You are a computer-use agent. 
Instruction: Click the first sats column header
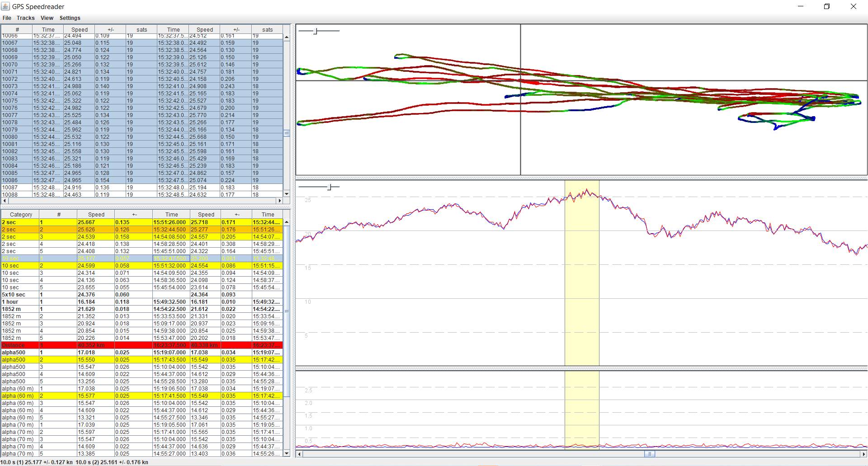142,30
